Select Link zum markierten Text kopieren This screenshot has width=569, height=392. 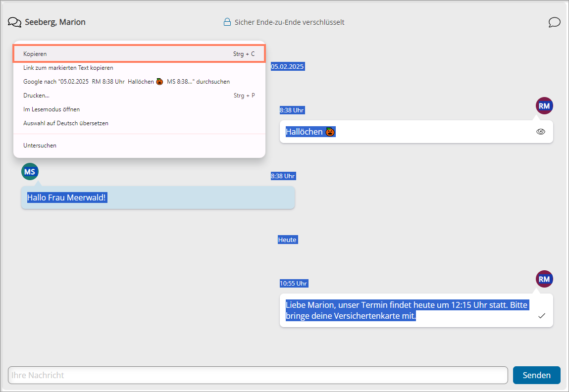pos(139,68)
